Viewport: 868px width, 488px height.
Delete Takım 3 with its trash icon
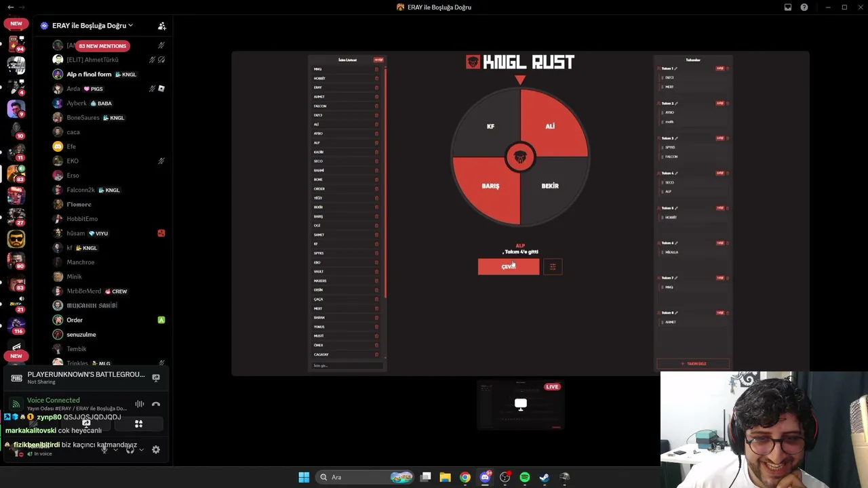coord(728,138)
